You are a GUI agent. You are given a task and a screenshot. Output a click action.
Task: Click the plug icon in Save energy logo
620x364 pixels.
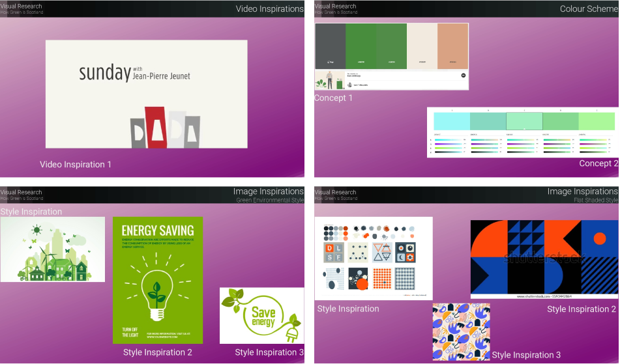click(x=292, y=336)
